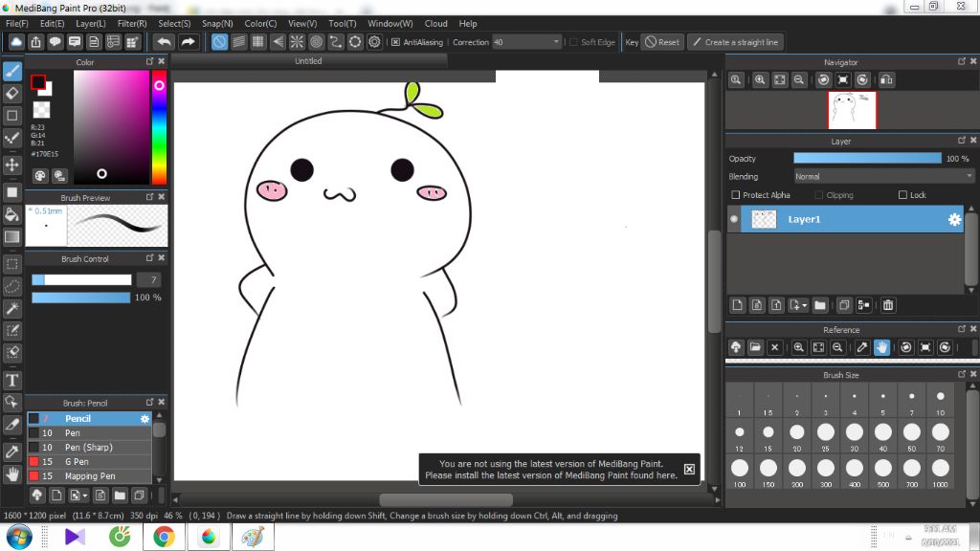980x551 pixels.
Task: Toggle AntiAliasing checkbox
Action: click(395, 42)
